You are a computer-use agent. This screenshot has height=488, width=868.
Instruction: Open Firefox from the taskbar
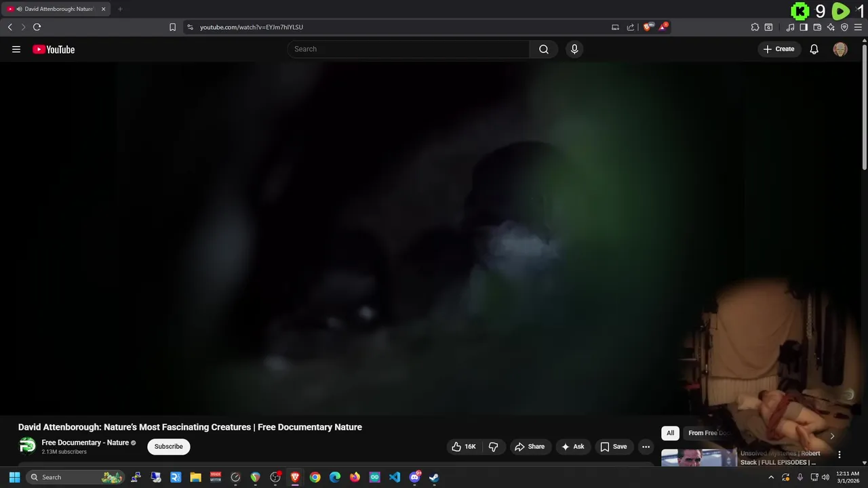tap(355, 477)
